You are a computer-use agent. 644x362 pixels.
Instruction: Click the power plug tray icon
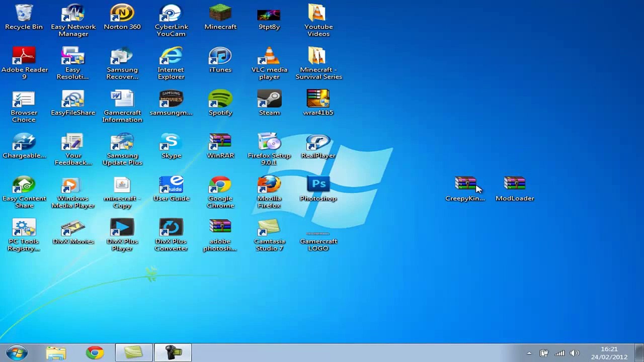544,353
